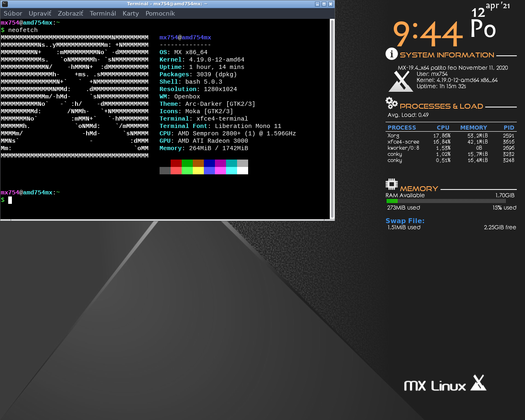Click the '2,25GiB free' swap text
Screen dimensions: 525x420
pos(500,227)
